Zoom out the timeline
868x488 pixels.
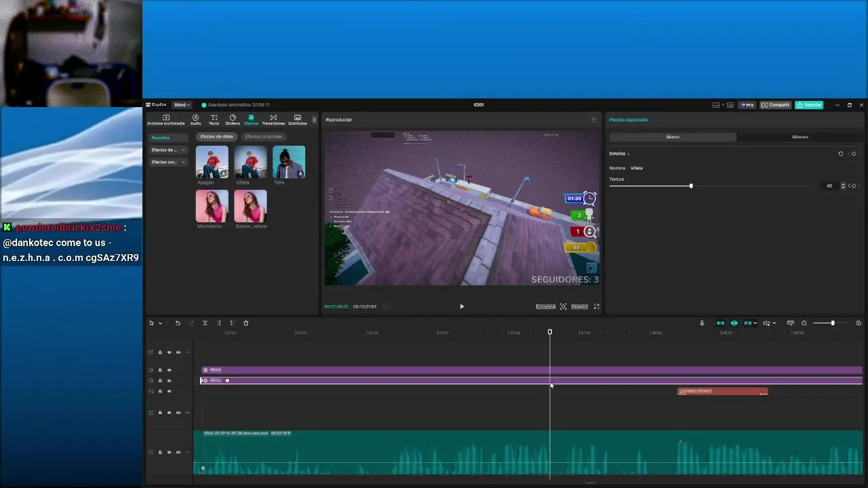click(x=804, y=323)
